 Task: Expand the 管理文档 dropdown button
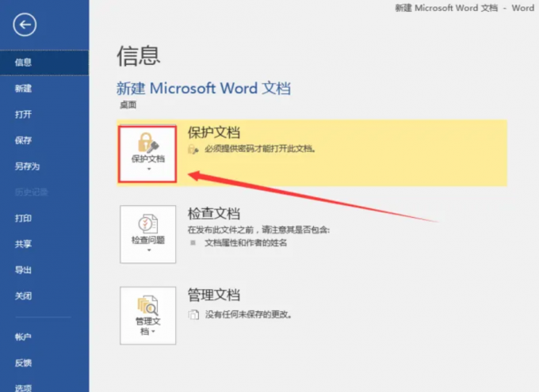tap(147, 316)
